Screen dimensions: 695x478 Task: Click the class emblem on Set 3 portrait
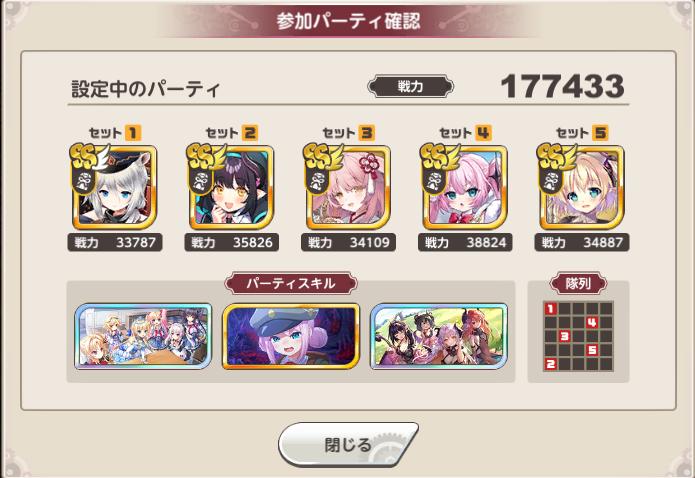pos(317,181)
